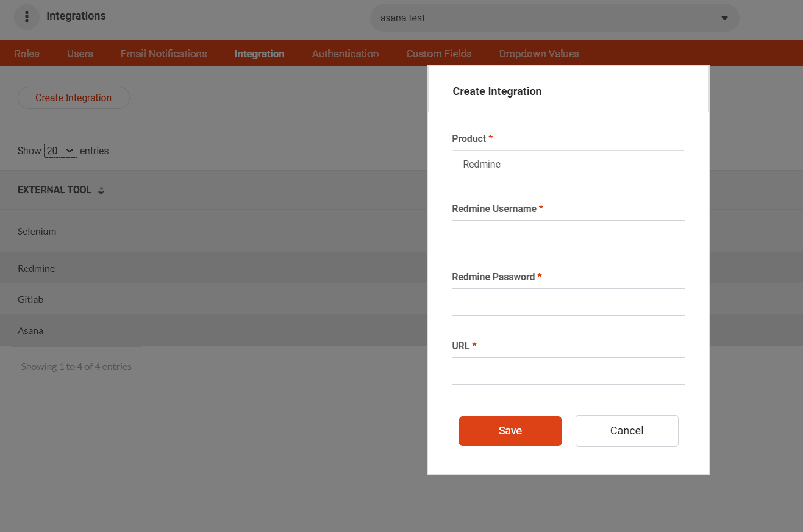Click the Create Integration dialog heading
Screen dimensions: 803x532
pos(497,91)
